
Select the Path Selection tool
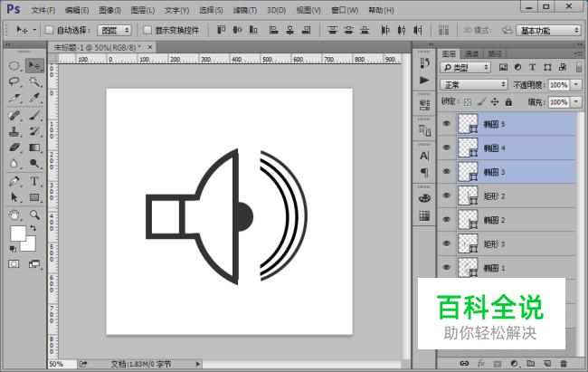click(14, 197)
